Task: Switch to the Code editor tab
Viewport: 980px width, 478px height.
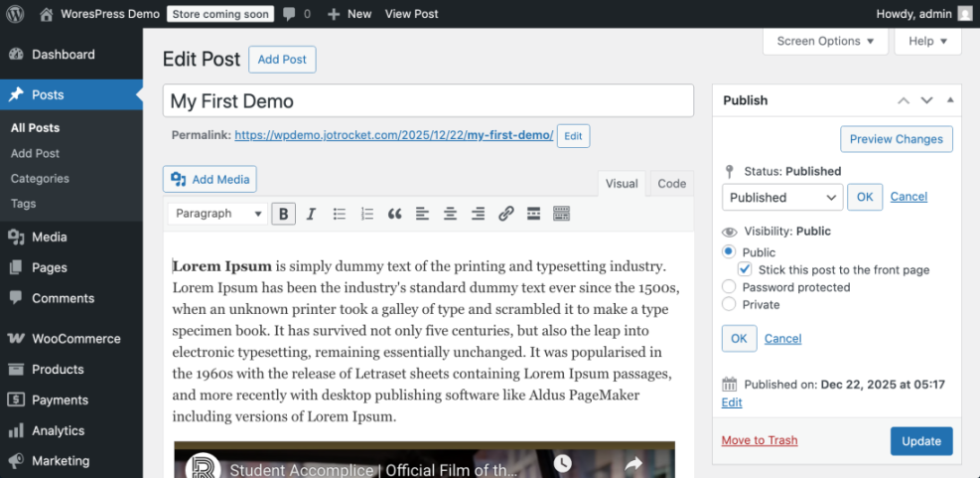Action: click(x=672, y=184)
